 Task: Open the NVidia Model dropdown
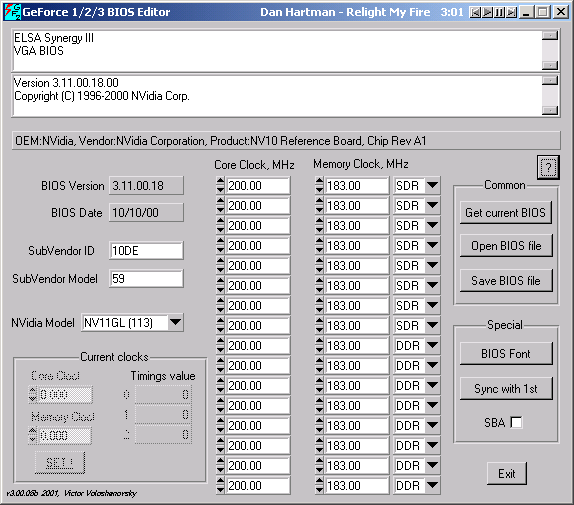tap(175, 322)
